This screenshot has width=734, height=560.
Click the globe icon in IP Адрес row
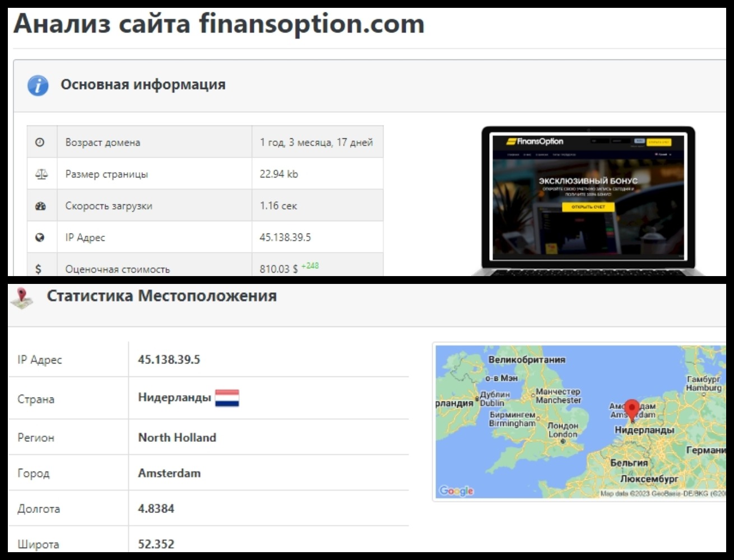[40, 237]
